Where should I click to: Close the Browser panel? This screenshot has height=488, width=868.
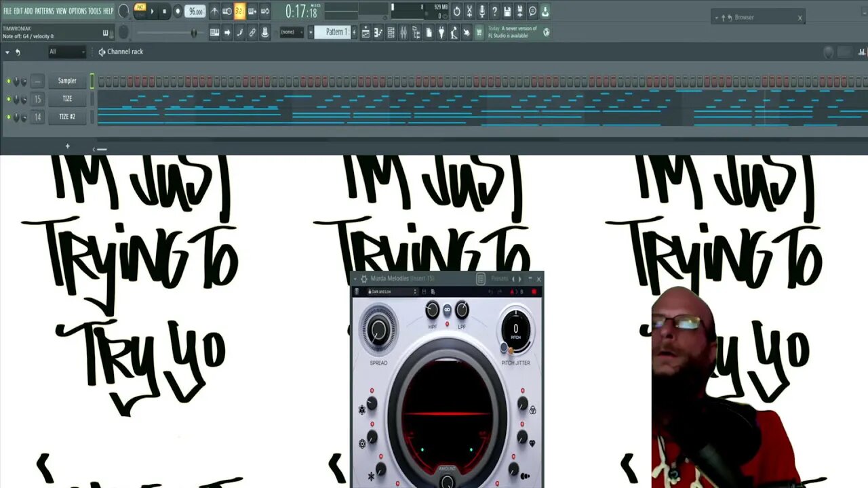[x=800, y=18]
